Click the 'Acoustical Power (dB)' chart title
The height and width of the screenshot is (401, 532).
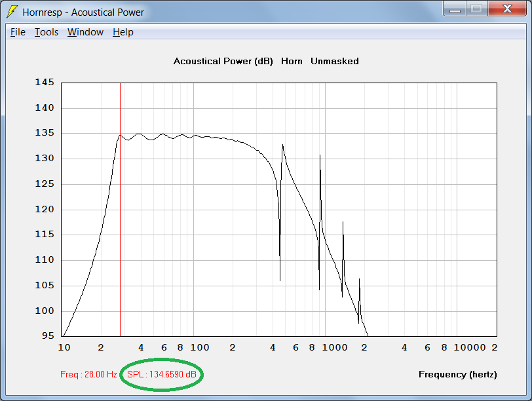(x=223, y=62)
